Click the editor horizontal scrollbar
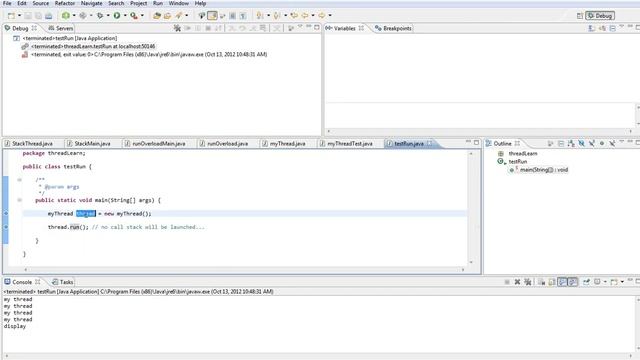Image resolution: width=640 pixels, height=360 pixels. (x=244, y=269)
